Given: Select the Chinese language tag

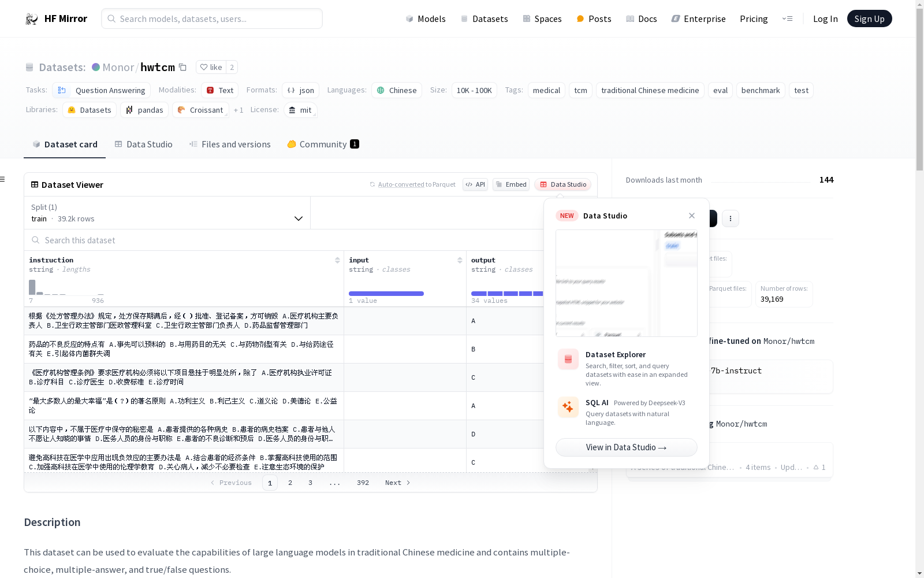Looking at the screenshot, I should click(397, 90).
